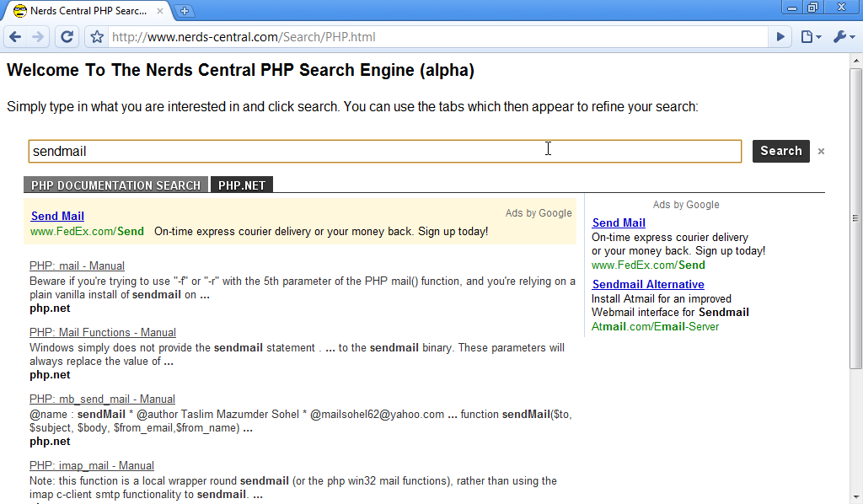Screen dimensions: 863x504
Task: Bookmark this page with the star icon
Action: 95,36
